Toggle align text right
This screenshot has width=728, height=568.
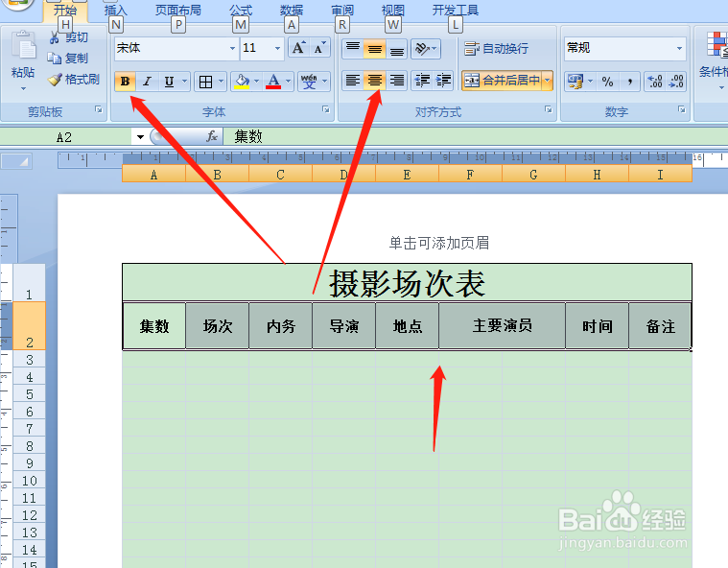pos(396,81)
